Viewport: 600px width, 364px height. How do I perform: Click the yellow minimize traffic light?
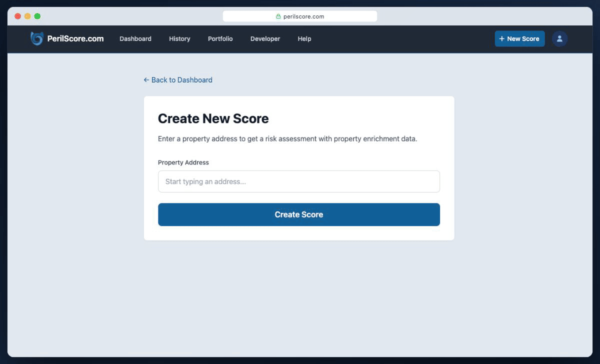(27, 16)
